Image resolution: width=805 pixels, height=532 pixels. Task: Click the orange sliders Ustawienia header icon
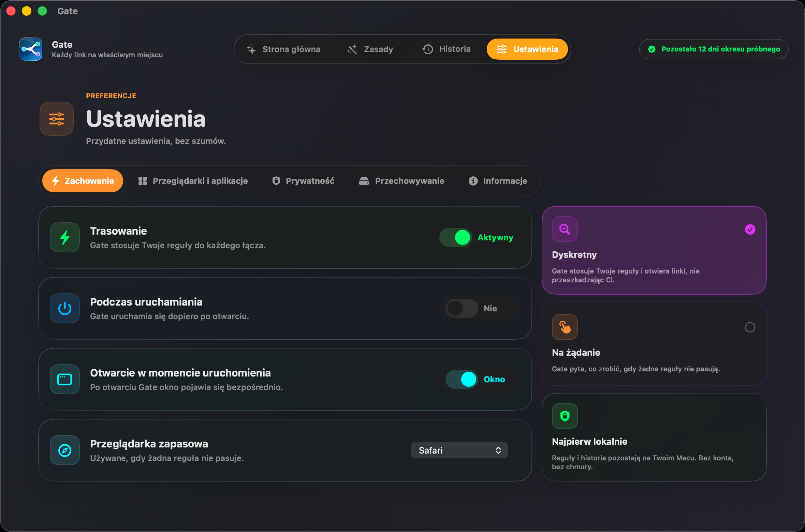[57, 119]
